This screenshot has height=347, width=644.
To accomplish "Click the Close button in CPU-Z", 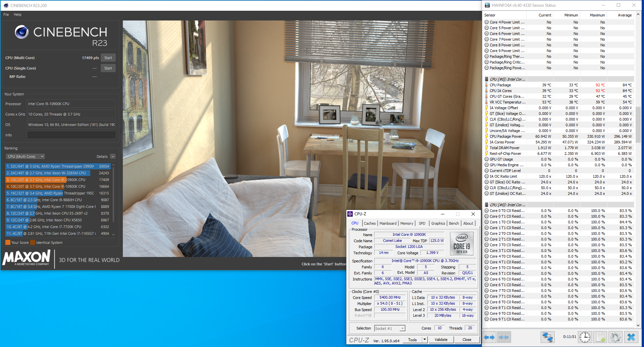I will pyautogui.click(x=467, y=340).
